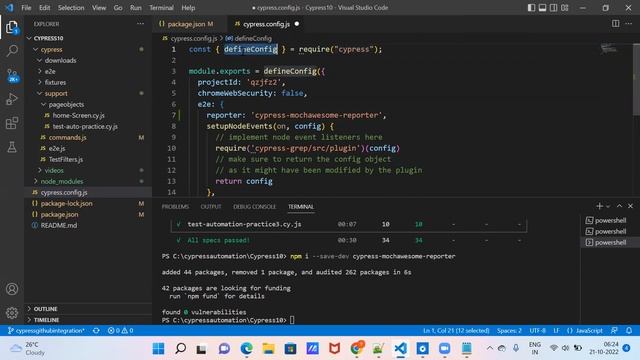This screenshot has width=640, height=360.
Task: Open the View menu
Action: [x=99, y=8]
